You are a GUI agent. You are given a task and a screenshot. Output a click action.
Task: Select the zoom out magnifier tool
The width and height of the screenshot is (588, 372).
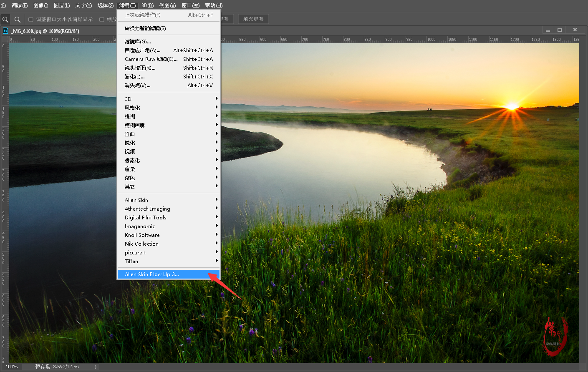(18, 20)
